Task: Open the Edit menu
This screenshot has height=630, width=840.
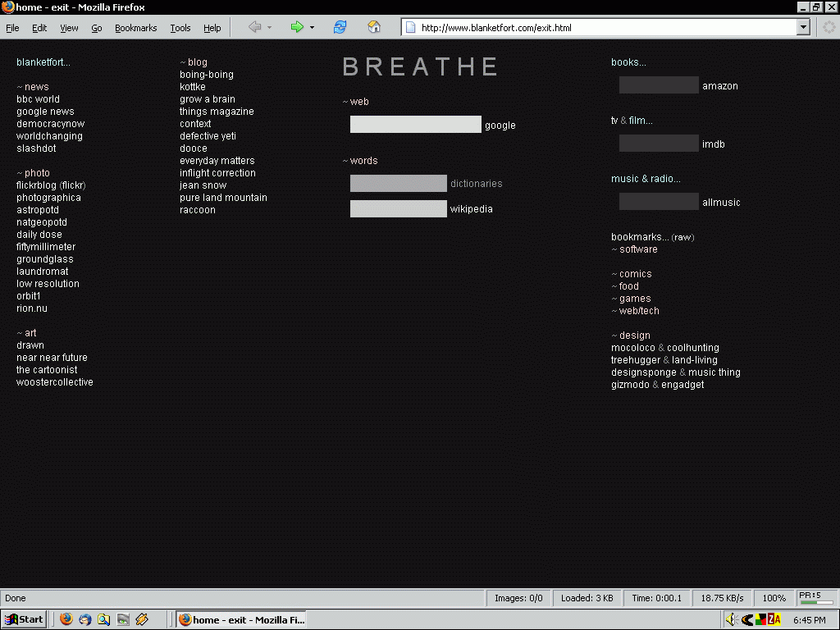Action: tap(39, 28)
